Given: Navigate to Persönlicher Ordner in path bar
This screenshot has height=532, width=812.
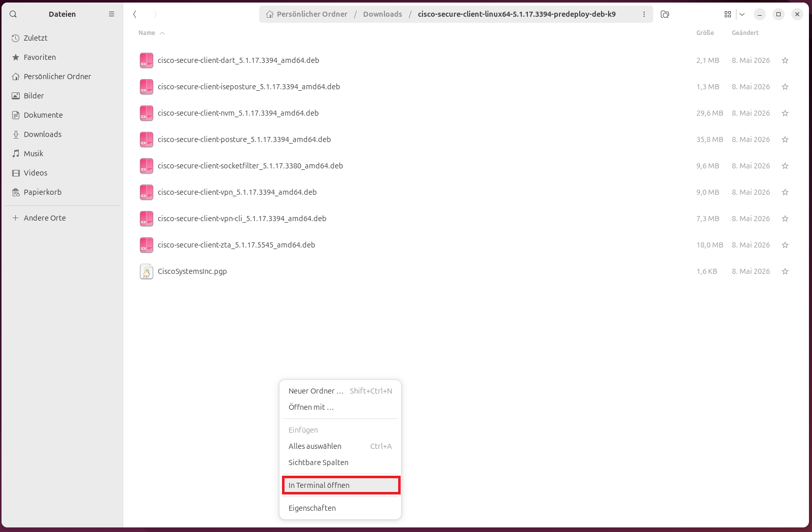Looking at the screenshot, I should click(307, 14).
